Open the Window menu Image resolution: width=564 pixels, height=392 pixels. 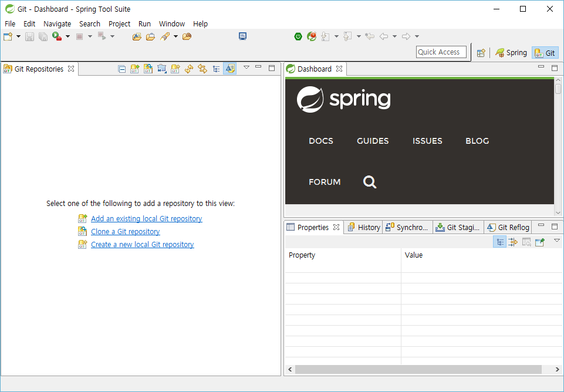coord(172,23)
